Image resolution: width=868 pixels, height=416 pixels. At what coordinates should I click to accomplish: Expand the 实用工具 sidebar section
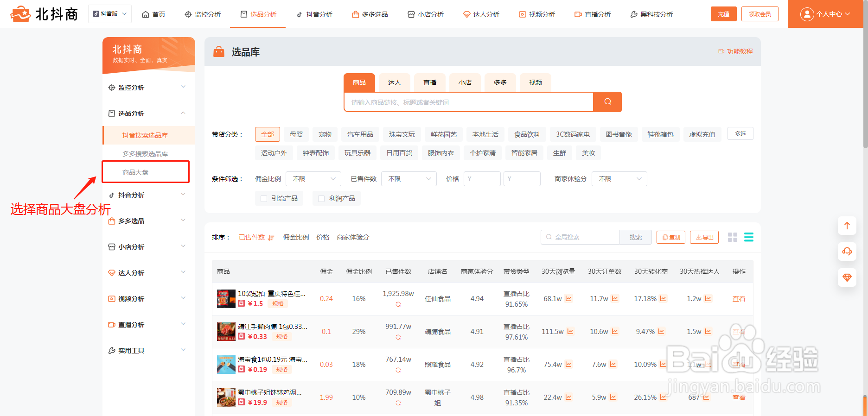click(x=148, y=350)
